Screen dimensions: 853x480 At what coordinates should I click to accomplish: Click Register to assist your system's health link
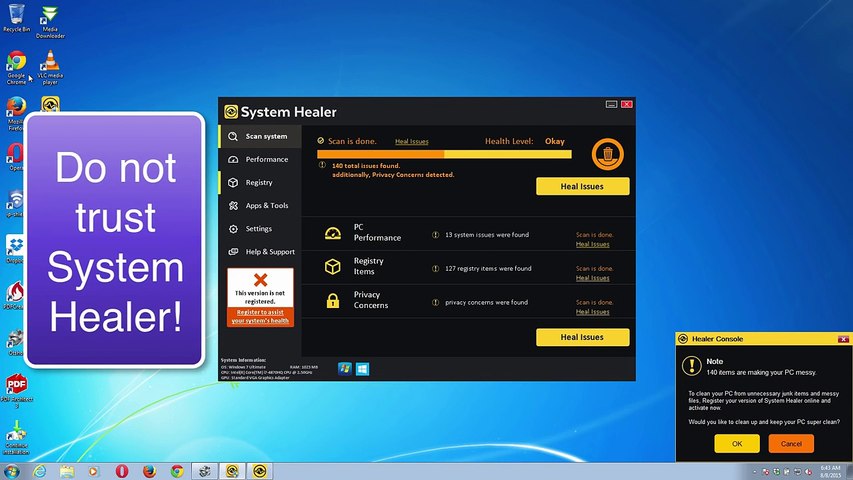(260, 316)
